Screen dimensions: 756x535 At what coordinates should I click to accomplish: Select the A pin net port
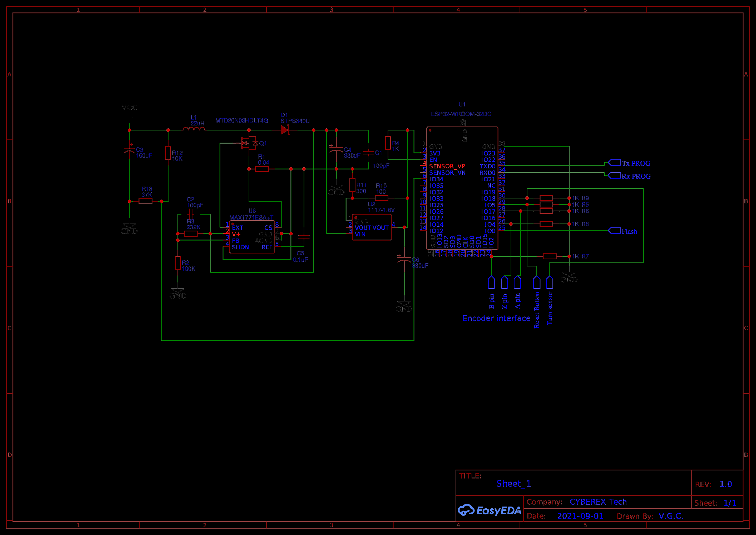tap(517, 283)
